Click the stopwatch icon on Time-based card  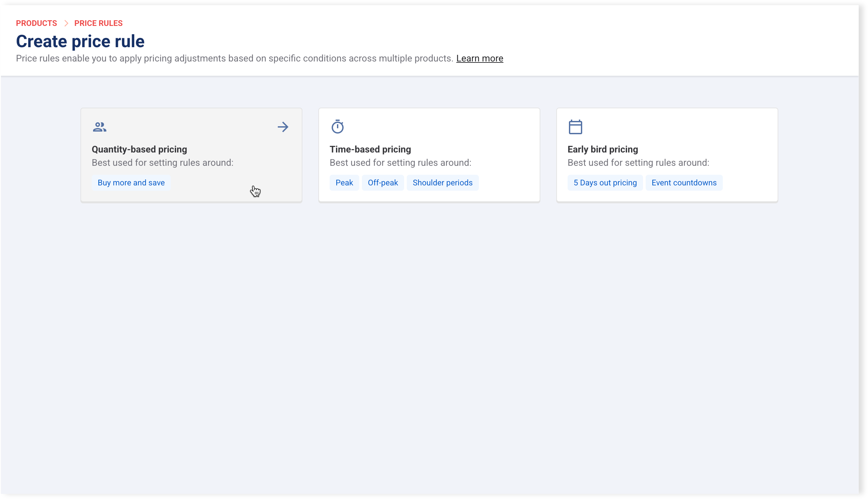click(x=337, y=127)
